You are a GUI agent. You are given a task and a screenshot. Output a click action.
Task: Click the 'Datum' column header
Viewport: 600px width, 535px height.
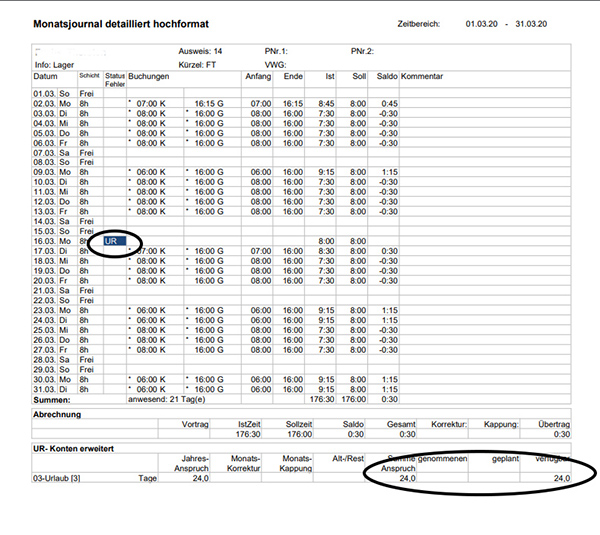point(46,77)
